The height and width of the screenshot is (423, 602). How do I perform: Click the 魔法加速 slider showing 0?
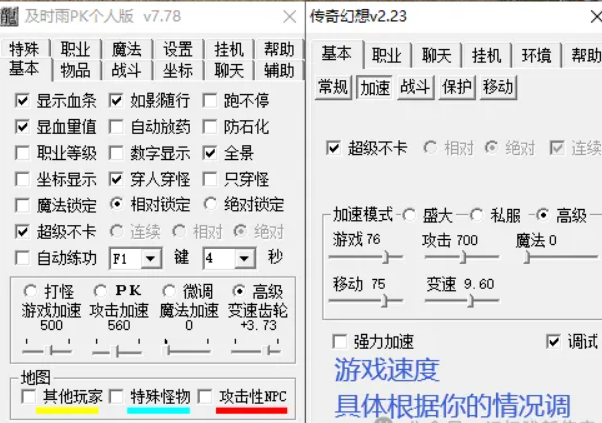coord(187,350)
